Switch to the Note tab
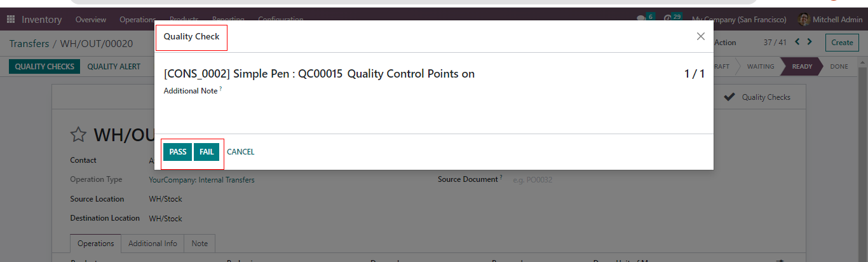 [200, 244]
